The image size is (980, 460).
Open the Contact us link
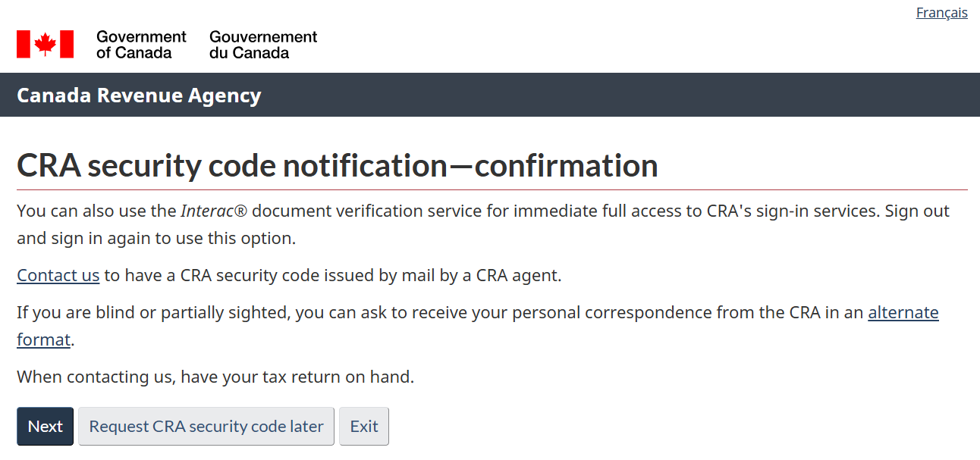point(58,275)
